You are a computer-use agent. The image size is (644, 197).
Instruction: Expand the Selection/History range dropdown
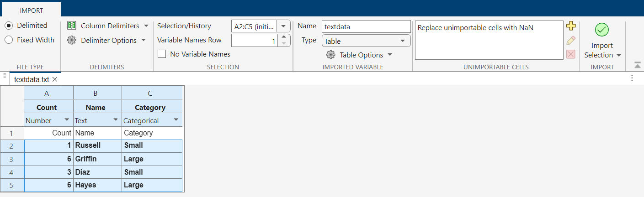click(x=283, y=26)
